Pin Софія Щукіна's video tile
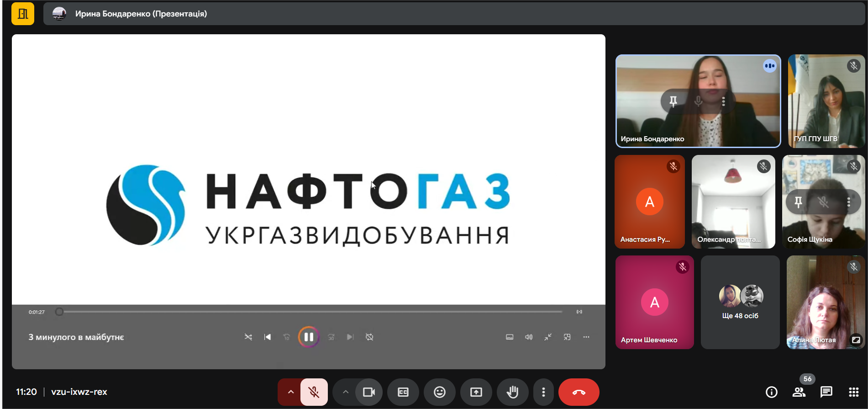 (x=798, y=202)
